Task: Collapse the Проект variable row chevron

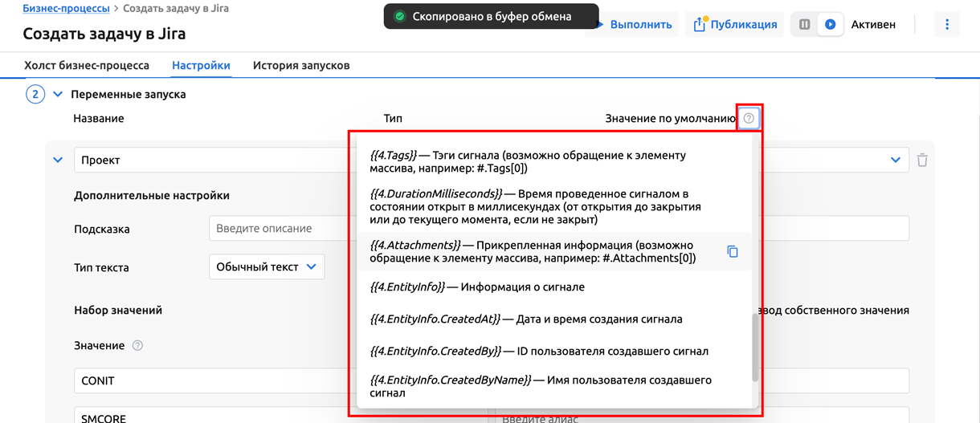Action: 58,160
